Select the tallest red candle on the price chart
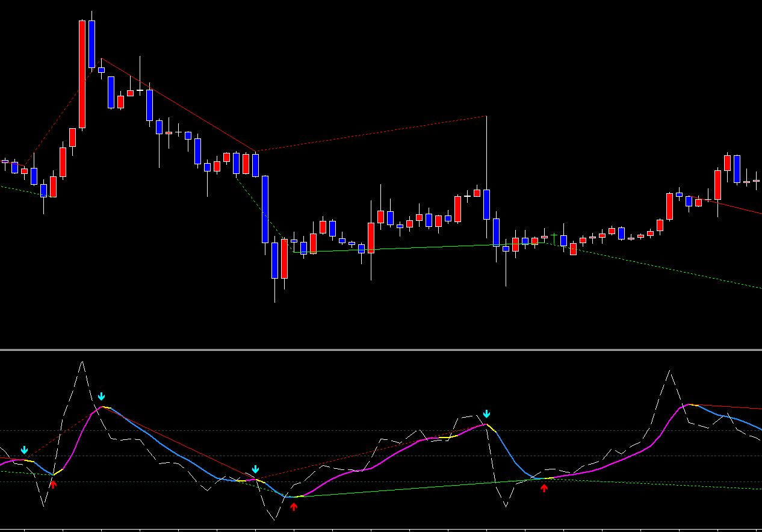Screen dimensions: 762x532 coord(82,74)
